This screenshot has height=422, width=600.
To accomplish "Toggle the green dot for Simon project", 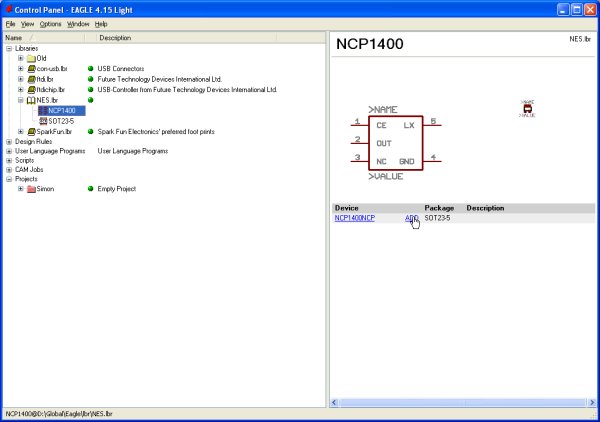I will 91,189.
